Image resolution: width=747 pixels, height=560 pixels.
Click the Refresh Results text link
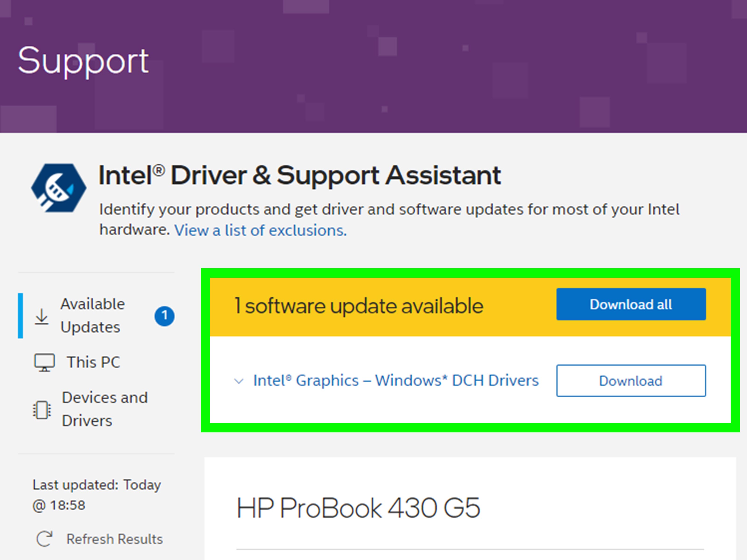point(114,539)
